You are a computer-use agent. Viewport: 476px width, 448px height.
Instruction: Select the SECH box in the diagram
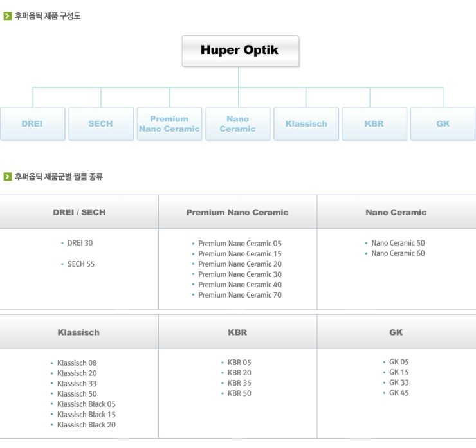[101, 124]
